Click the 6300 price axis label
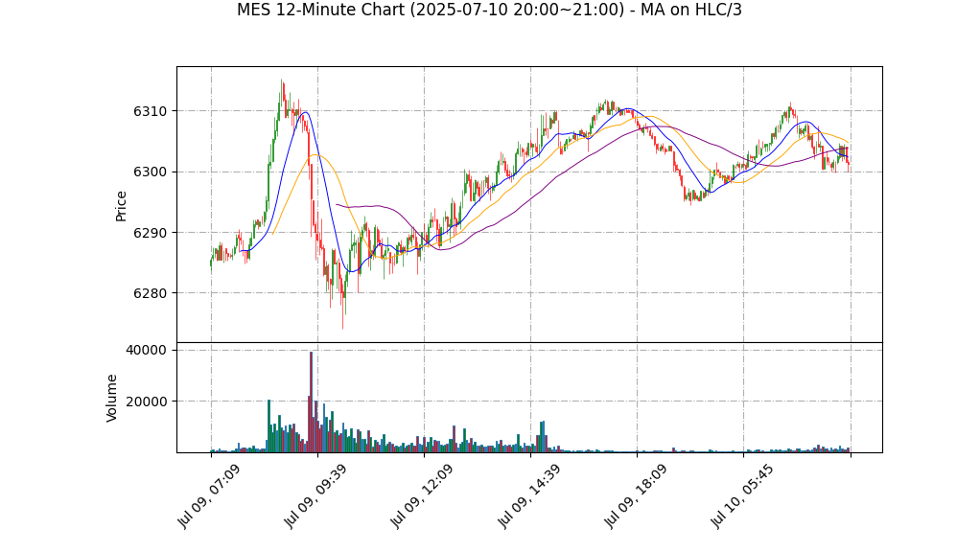 pos(150,172)
